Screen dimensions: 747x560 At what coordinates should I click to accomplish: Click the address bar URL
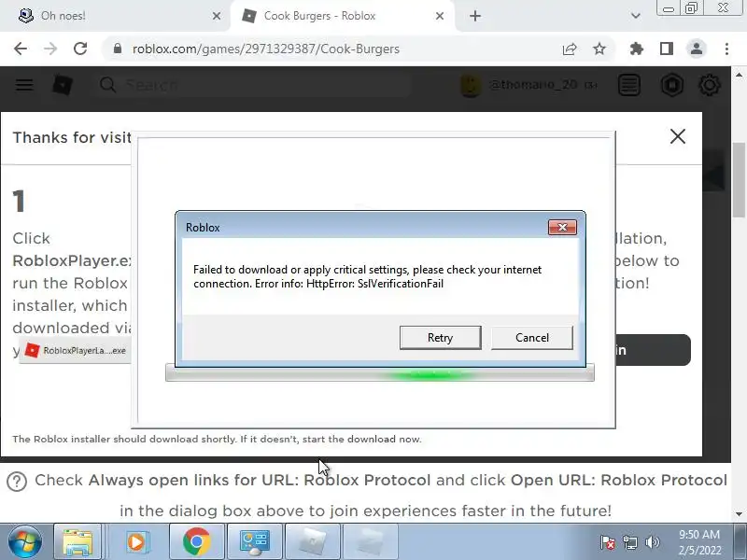[x=266, y=49]
